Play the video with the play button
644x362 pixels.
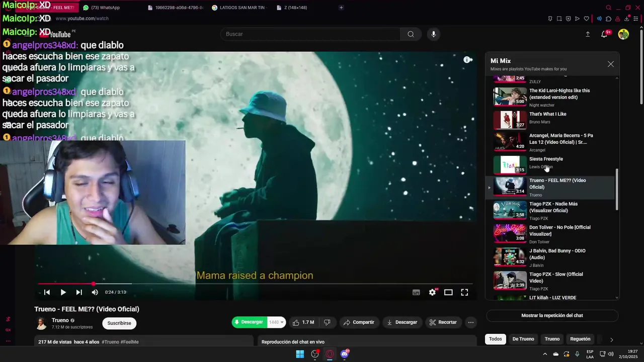pos(63,292)
